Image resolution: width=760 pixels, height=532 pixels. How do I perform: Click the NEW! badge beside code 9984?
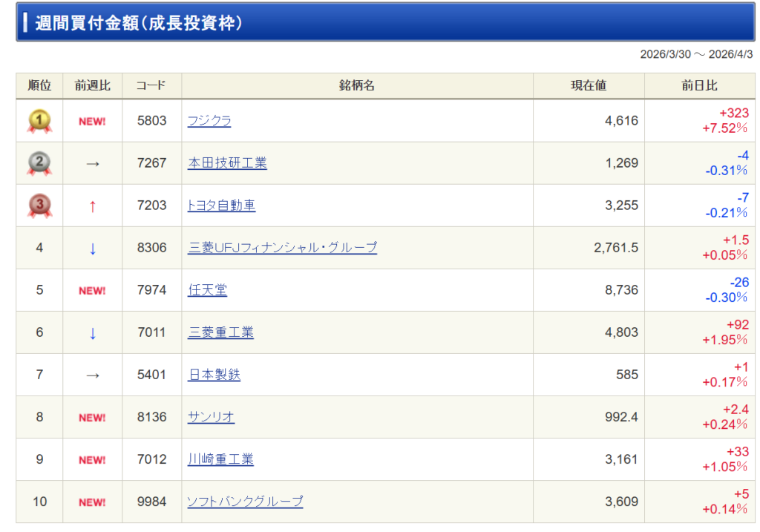pyautogui.click(x=92, y=502)
